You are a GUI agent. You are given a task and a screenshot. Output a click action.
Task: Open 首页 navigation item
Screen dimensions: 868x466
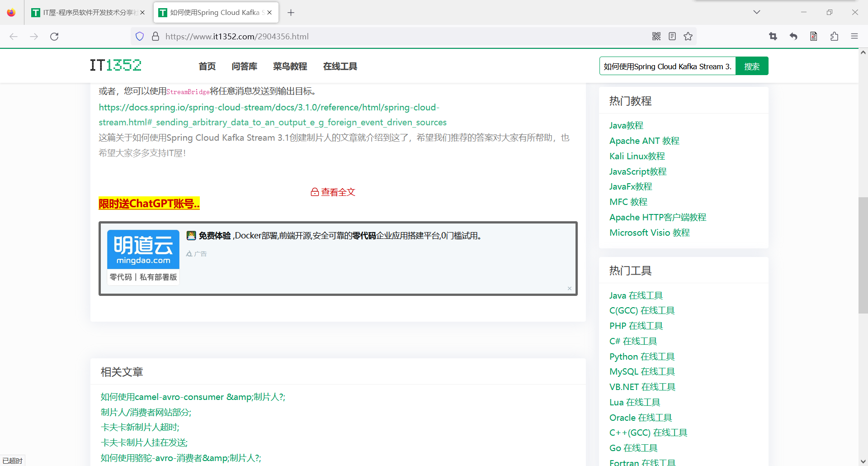pos(207,67)
